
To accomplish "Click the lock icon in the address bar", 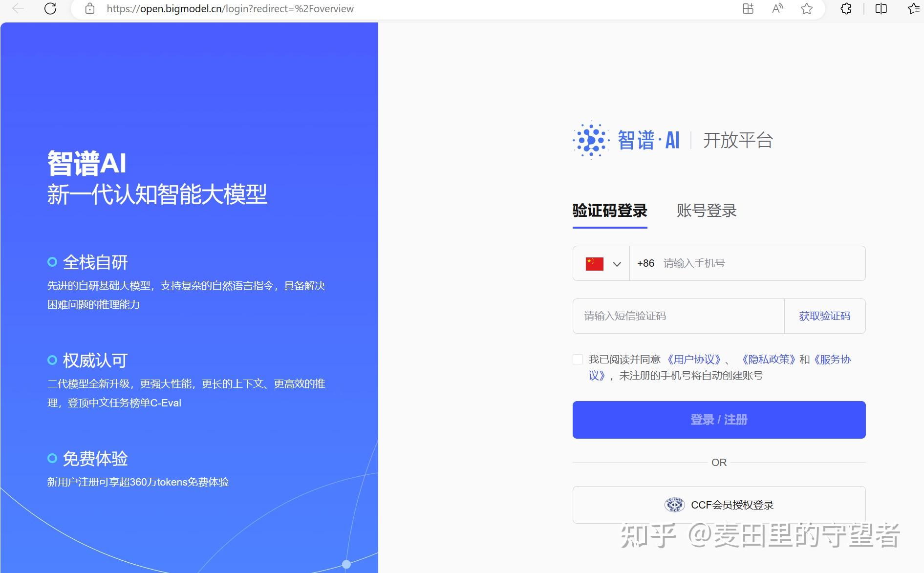I will (90, 9).
